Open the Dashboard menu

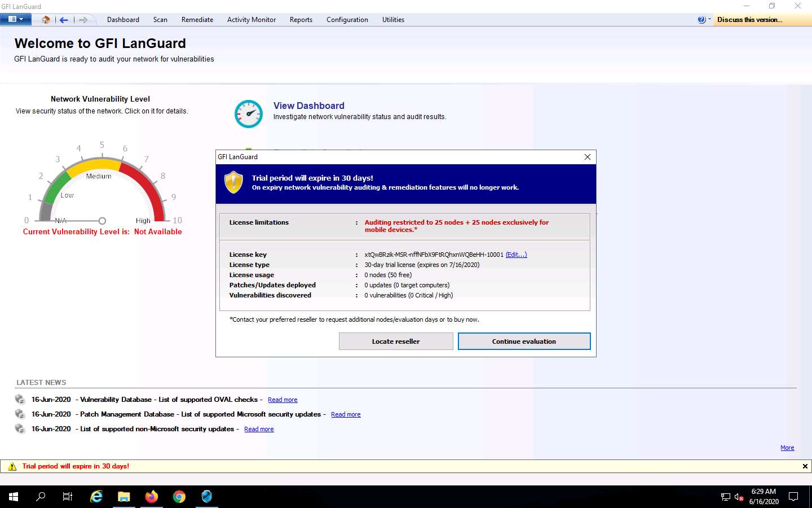point(123,20)
